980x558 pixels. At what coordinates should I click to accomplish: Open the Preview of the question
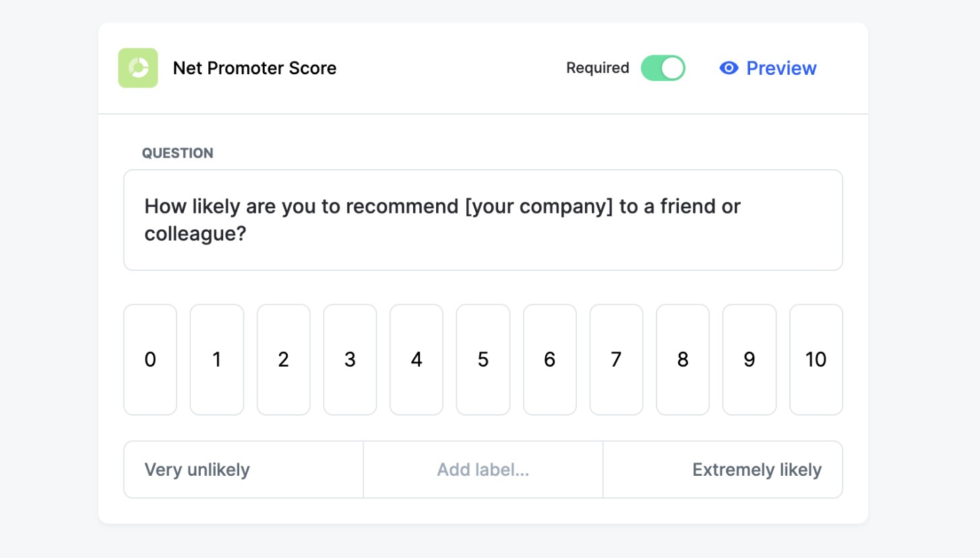click(781, 67)
